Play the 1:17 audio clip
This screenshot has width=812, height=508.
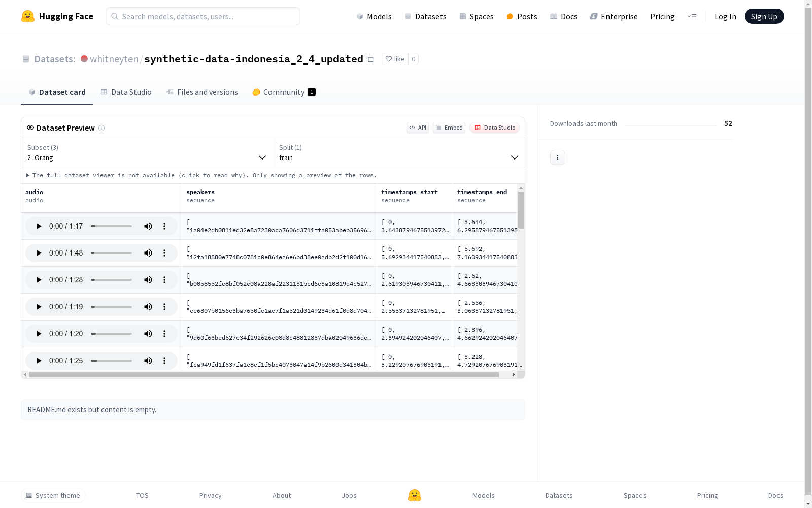(x=39, y=226)
